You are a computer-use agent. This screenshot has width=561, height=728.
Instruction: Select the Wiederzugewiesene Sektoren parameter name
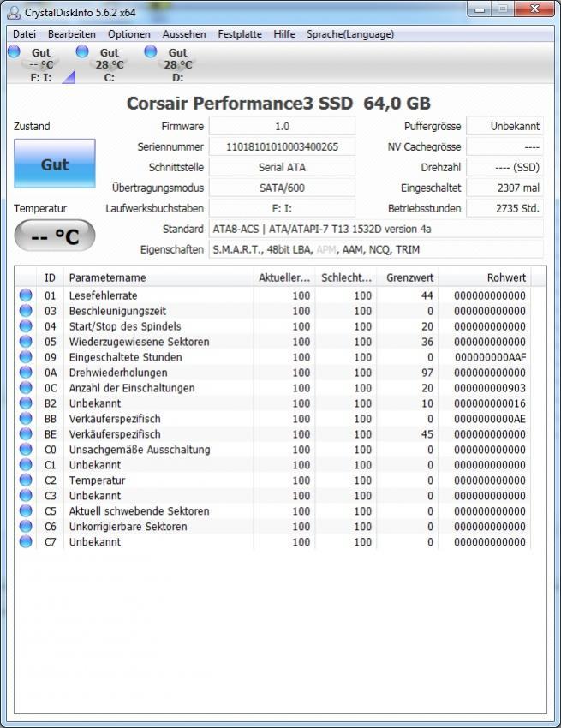(140, 342)
